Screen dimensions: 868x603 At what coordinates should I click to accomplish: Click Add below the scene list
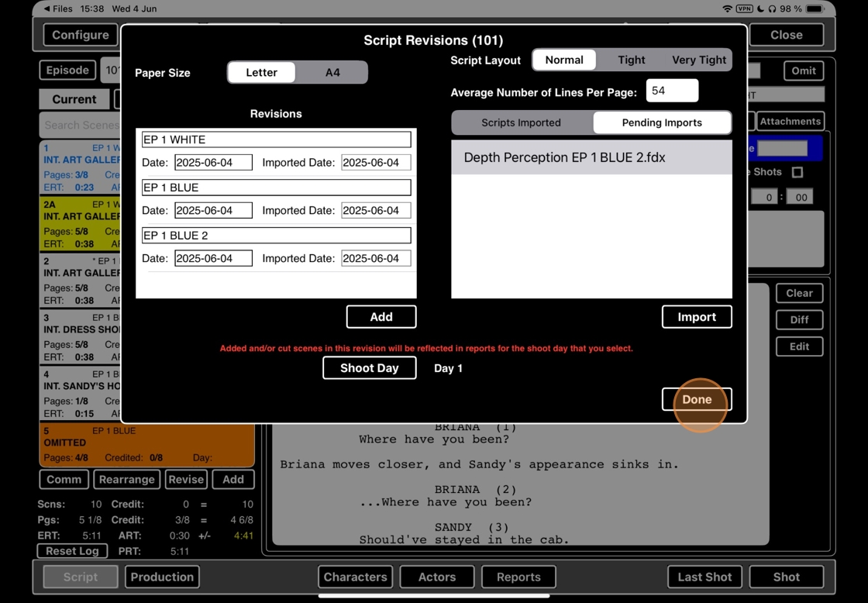pos(233,480)
